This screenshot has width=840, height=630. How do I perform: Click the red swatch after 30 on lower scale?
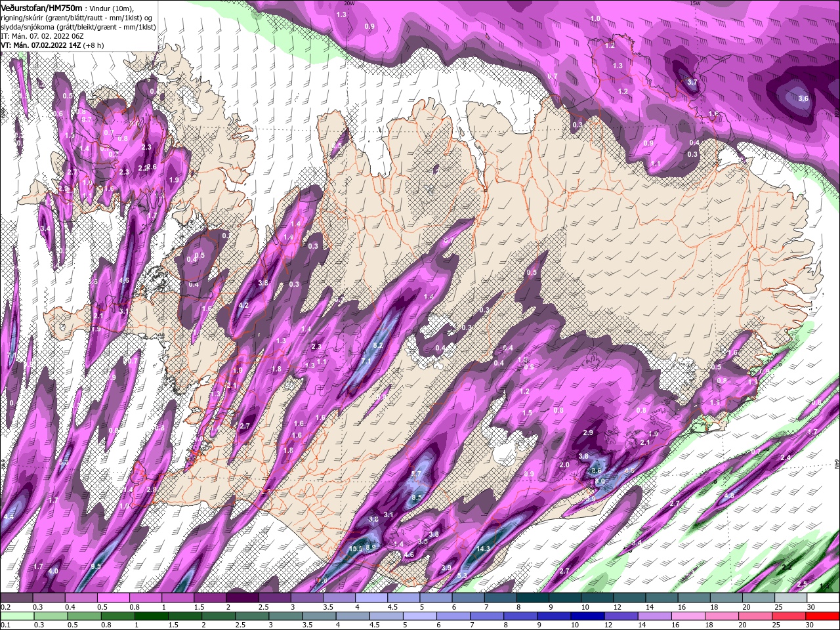point(822,616)
